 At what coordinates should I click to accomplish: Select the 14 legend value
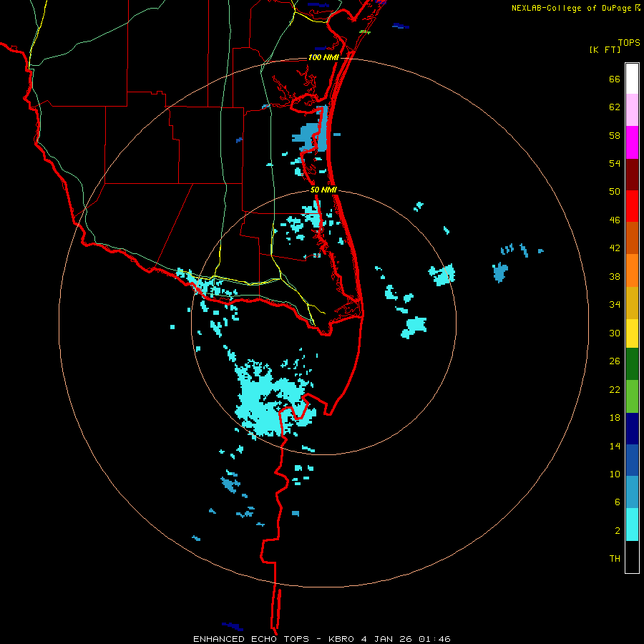pyautogui.click(x=615, y=446)
